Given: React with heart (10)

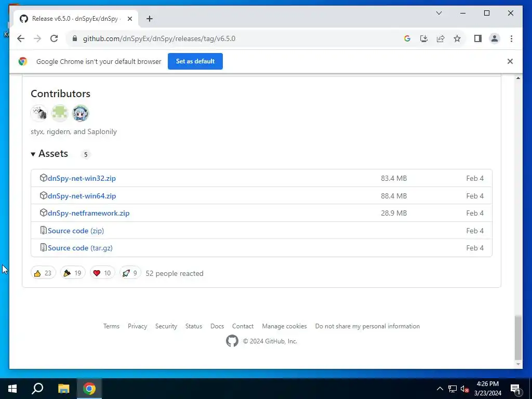Looking at the screenshot, I should 102,273.
